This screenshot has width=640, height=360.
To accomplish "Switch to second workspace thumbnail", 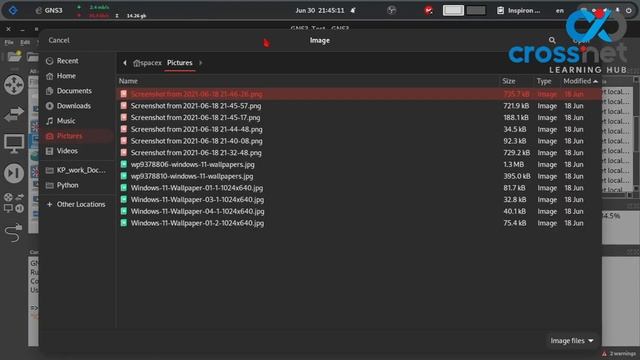I will [x=476, y=10].
